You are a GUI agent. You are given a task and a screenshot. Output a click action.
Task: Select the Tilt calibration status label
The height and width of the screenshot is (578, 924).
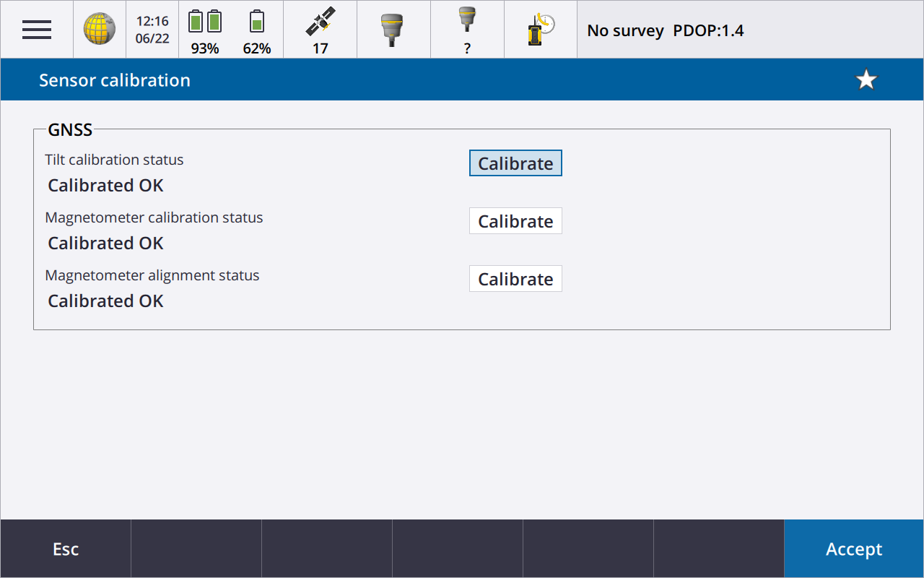(x=114, y=160)
